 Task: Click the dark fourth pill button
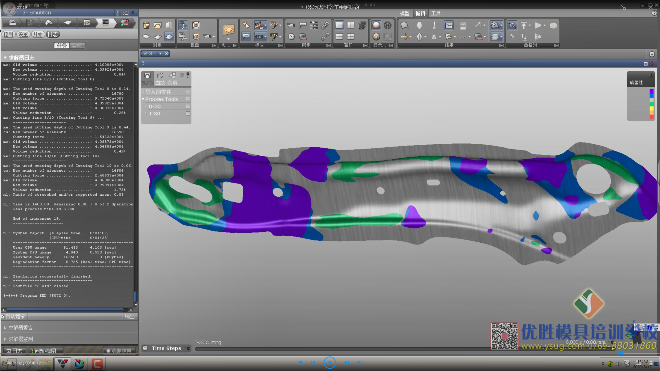(53, 34)
